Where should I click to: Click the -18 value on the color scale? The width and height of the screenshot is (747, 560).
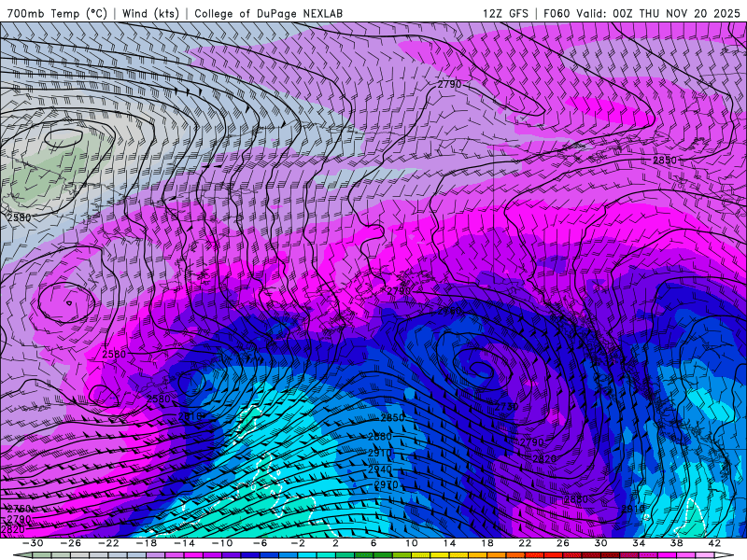click(147, 543)
